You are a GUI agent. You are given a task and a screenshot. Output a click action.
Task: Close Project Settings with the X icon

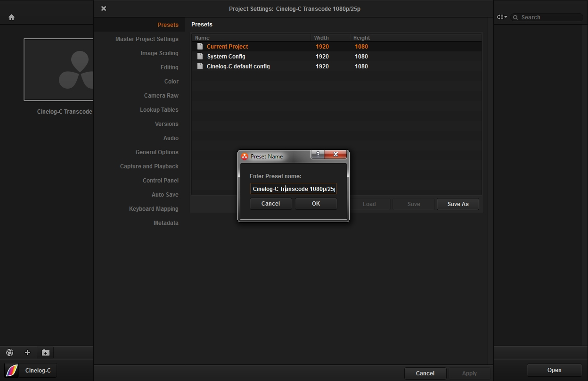(104, 8)
